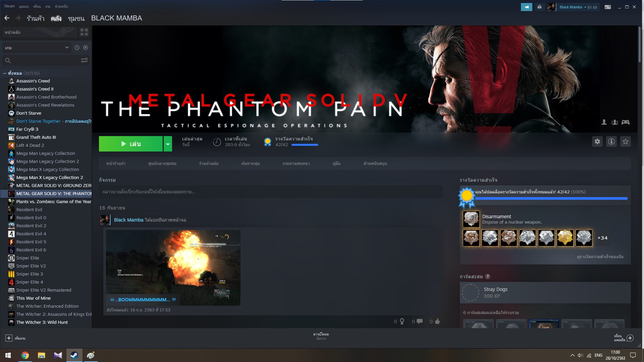Open the play button dropdown arrow
Screen dimensions: 644x362
pos(168,144)
